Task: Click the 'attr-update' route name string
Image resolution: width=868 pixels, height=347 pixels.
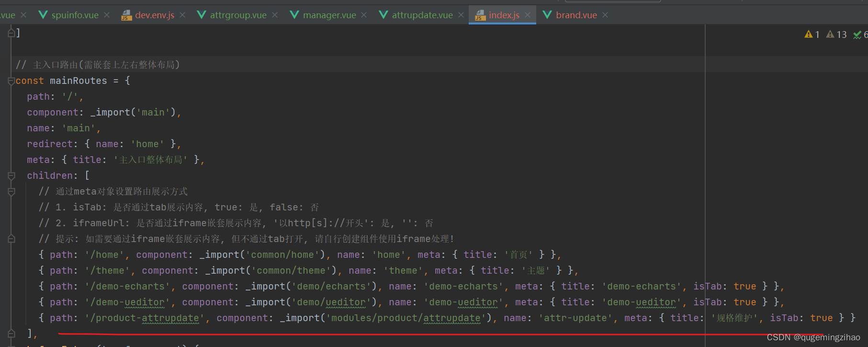Action: pyautogui.click(x=575, y=318)
